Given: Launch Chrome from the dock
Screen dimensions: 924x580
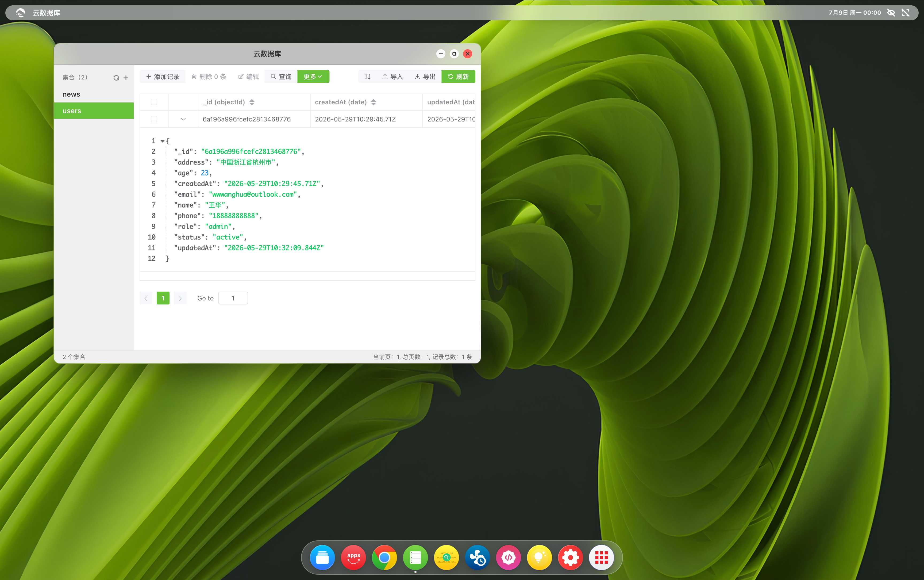Looking at the screenshot, I should pos(384,557).
